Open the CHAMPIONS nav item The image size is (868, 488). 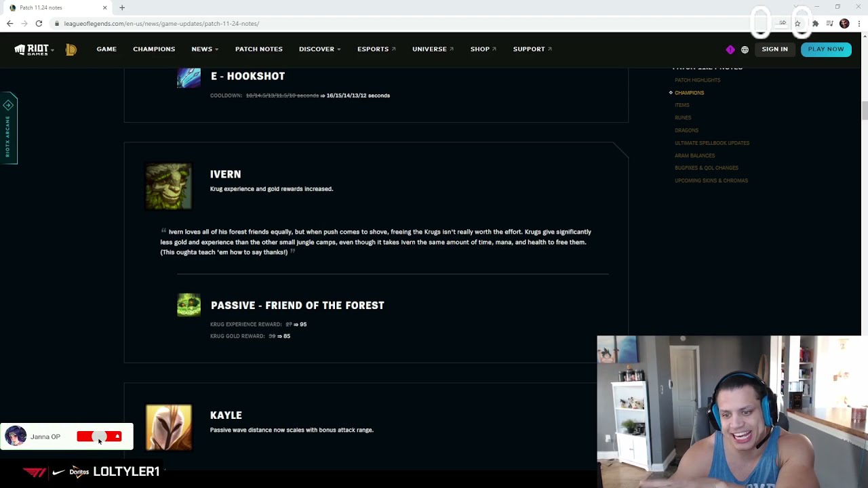[154, 49]
